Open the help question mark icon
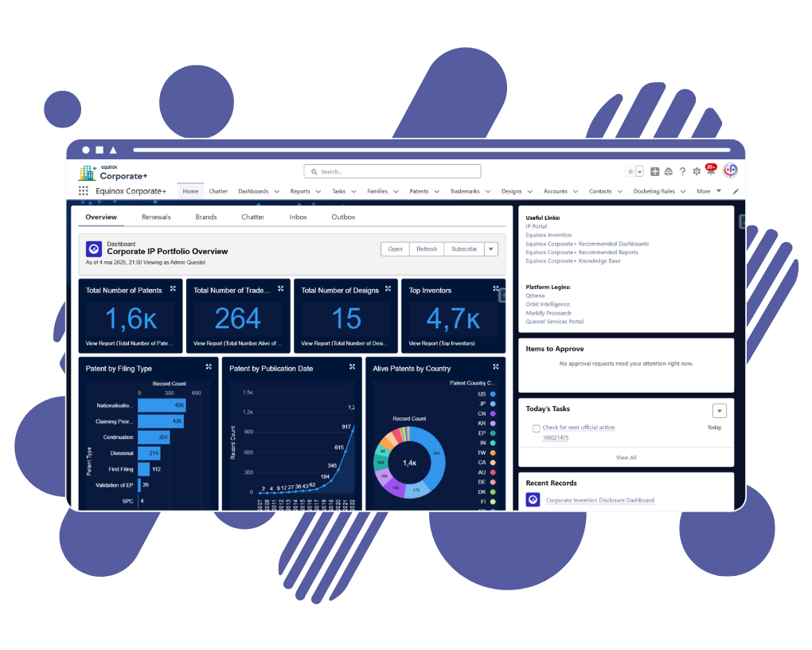Image resolution: width=812 pixels, height=650 pixels. pos(682,171)
